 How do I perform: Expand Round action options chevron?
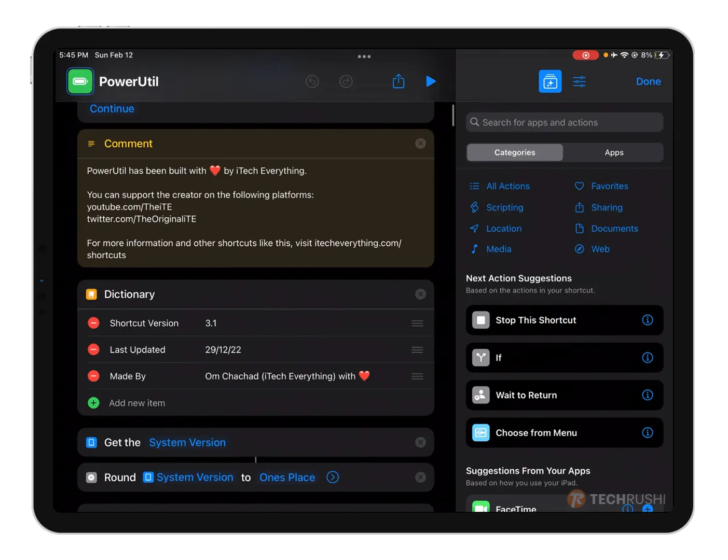point(333,478)
